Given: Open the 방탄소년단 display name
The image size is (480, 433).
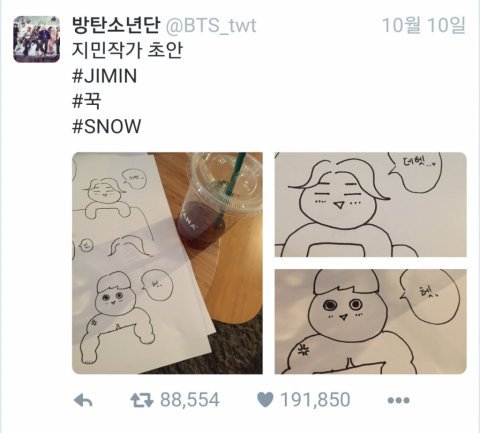Looking at the screenshot, I should point(116,25).
